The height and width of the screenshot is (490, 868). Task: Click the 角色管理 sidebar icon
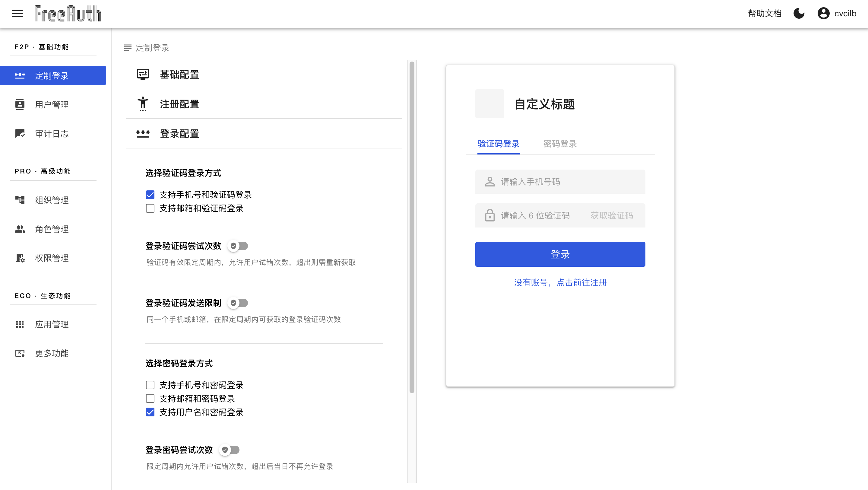click(x=20, y=229)
